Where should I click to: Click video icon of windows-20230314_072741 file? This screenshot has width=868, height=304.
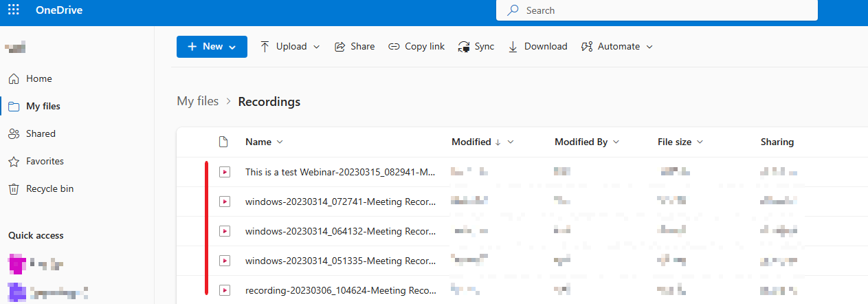coord(224,202)
